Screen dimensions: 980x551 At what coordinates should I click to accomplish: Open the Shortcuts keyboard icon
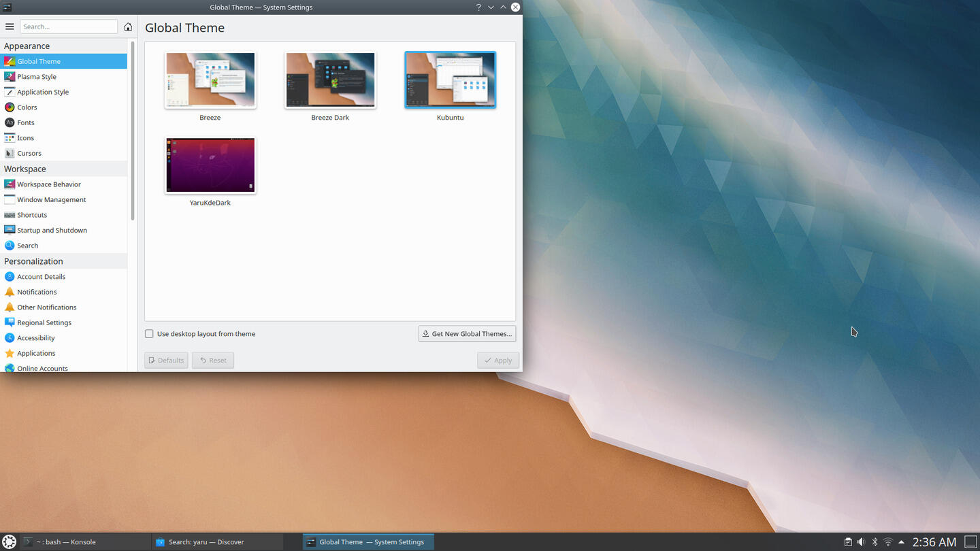coord(10,215)
